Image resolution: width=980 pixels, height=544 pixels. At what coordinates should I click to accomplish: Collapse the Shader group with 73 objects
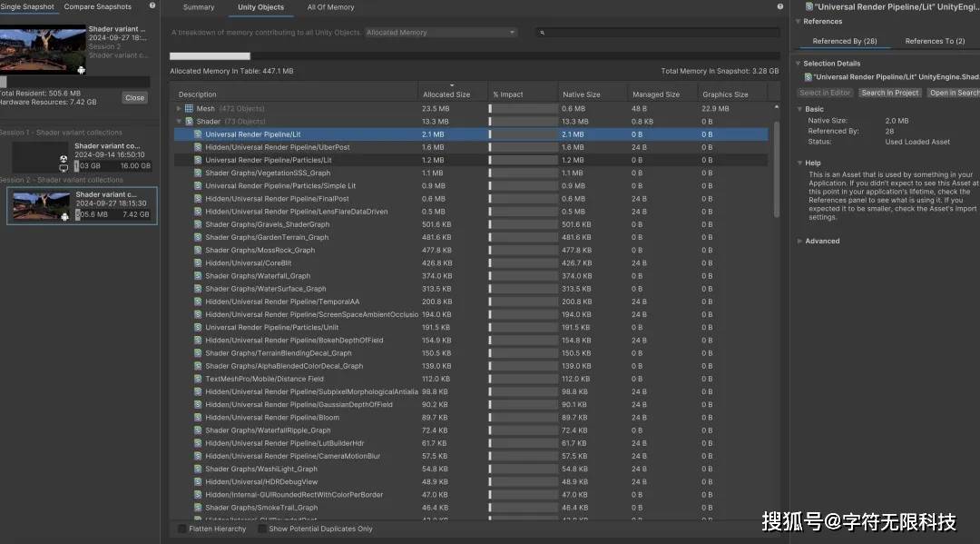click(x=178, y=121)
